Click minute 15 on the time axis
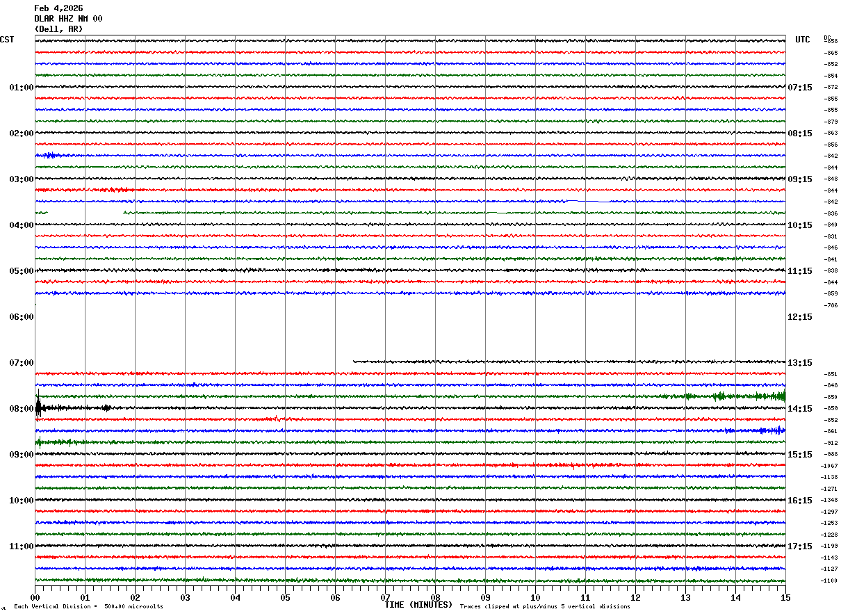The height and width of the screenshot is (616, 841). (x=785, y=597)
